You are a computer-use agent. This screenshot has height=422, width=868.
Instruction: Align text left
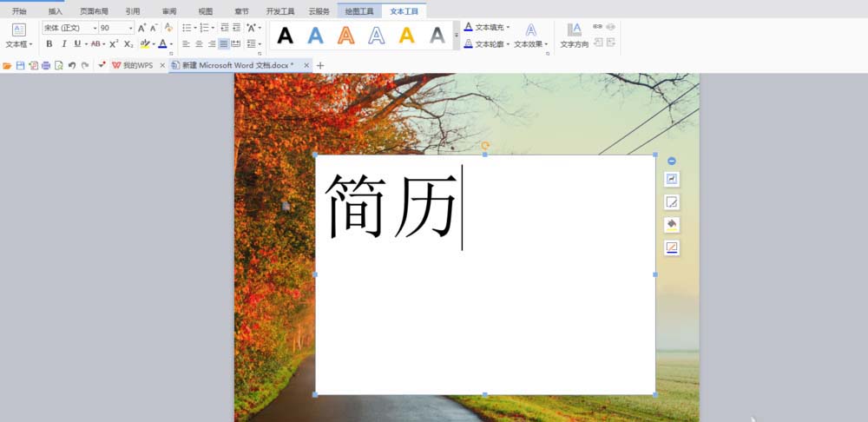coord(186,43)
